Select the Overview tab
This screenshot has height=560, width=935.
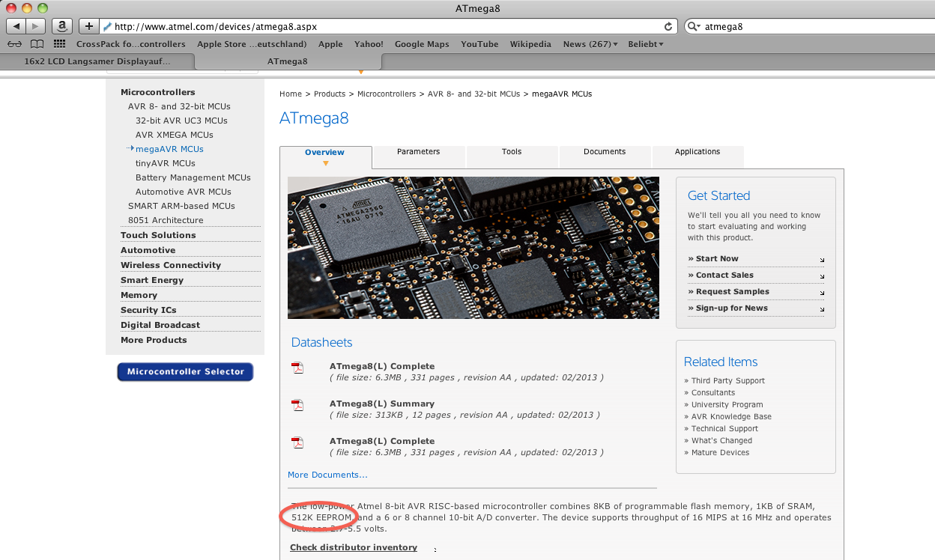(x=325, y=156)
